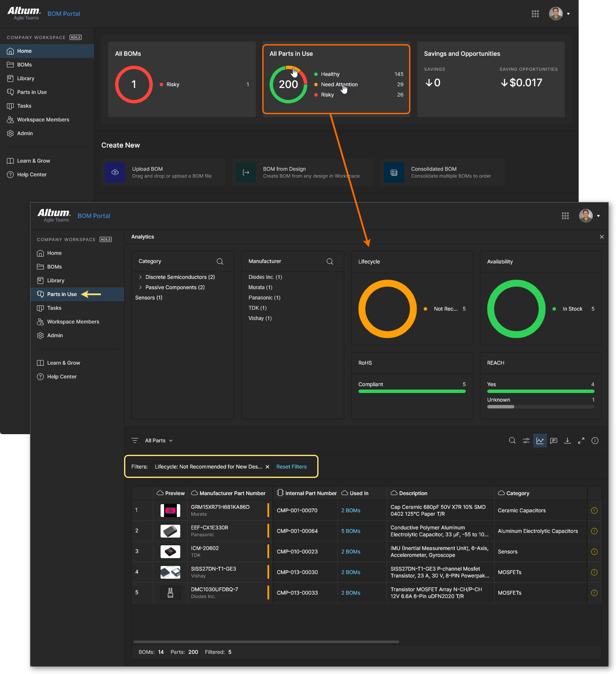
Task: Click the Consolidated BOM icon
Action: click(x=394, y=172)
